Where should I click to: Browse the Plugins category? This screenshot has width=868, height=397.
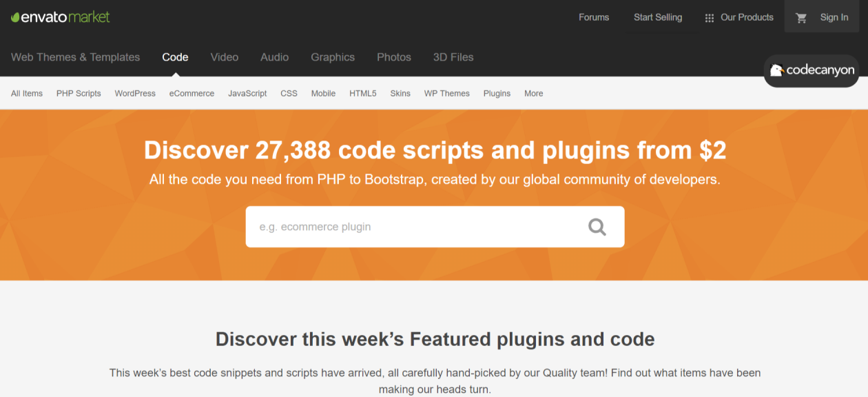click(x=497, y=93)
